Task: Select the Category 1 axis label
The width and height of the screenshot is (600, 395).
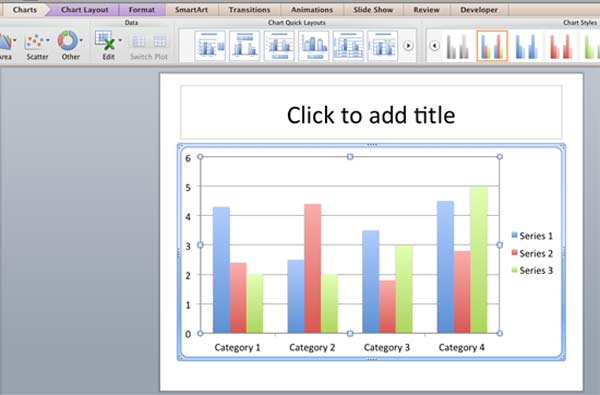Action: click(x=237, y=347)
